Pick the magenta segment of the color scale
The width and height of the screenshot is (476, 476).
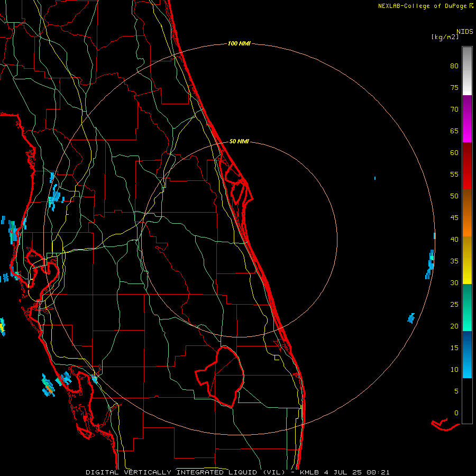point(467,118)
